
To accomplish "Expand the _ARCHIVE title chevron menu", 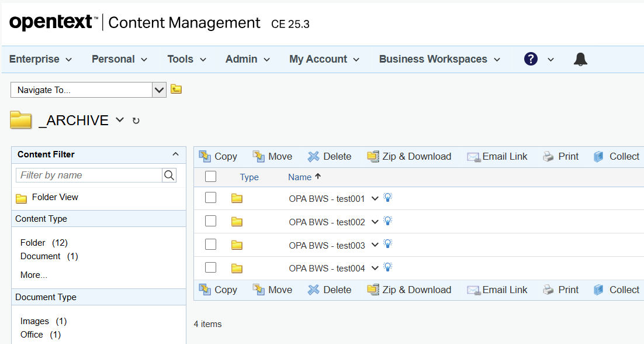I will click(x=120, y=119).
